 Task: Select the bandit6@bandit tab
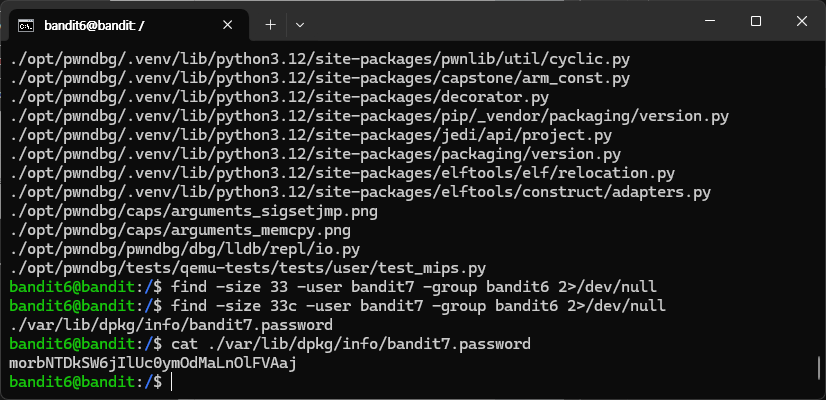(x=124, y=25)
